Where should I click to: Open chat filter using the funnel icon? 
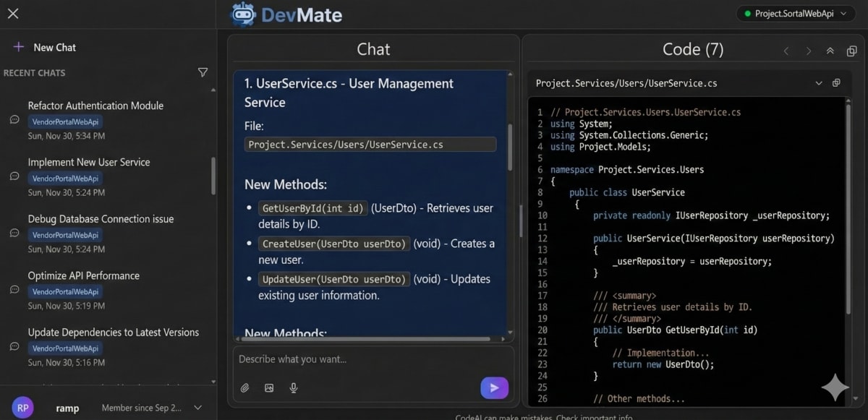[x=203, y=72]
